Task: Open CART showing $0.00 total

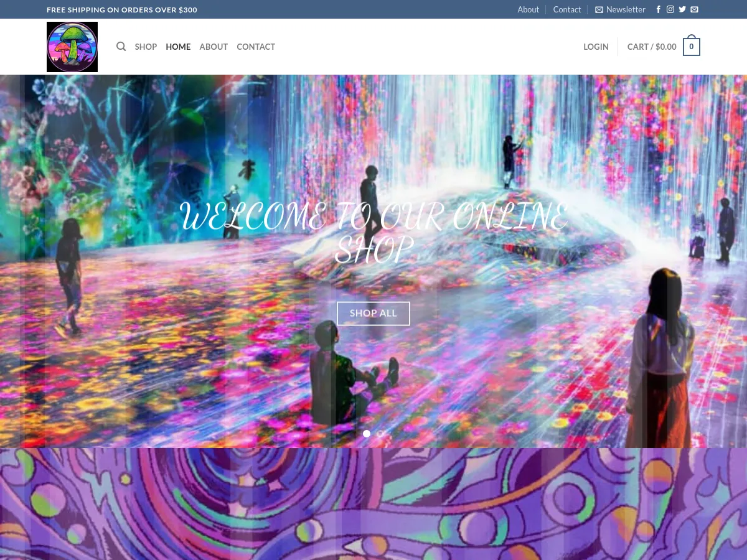Action: pyautogui.click(x=652, y=47)
